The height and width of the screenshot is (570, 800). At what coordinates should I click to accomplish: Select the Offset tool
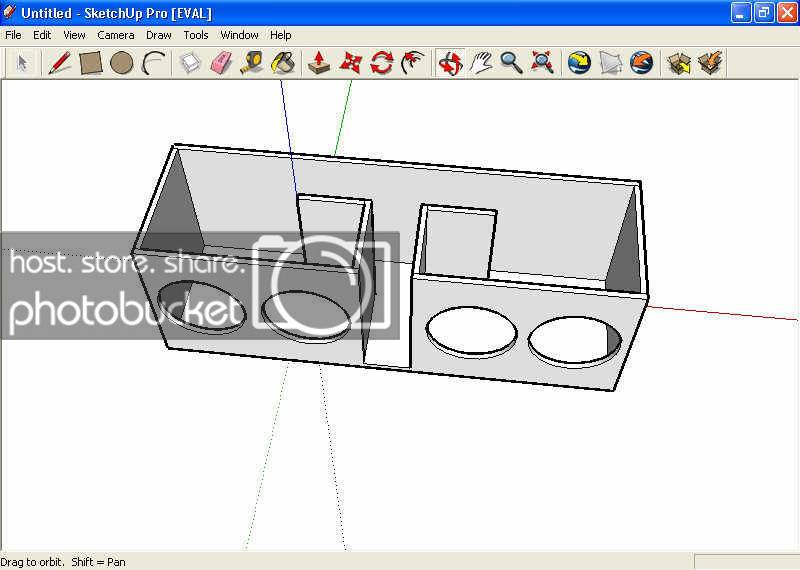tap(413, 63)
